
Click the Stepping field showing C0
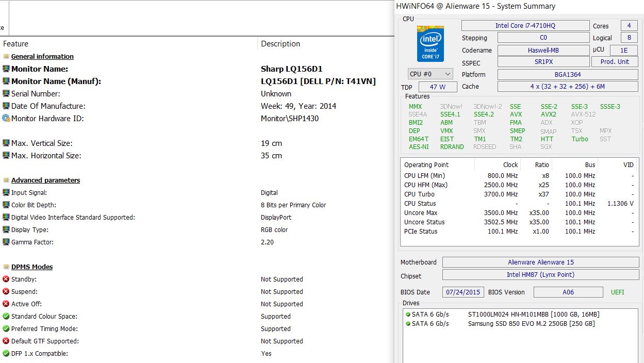pos(543,38)
